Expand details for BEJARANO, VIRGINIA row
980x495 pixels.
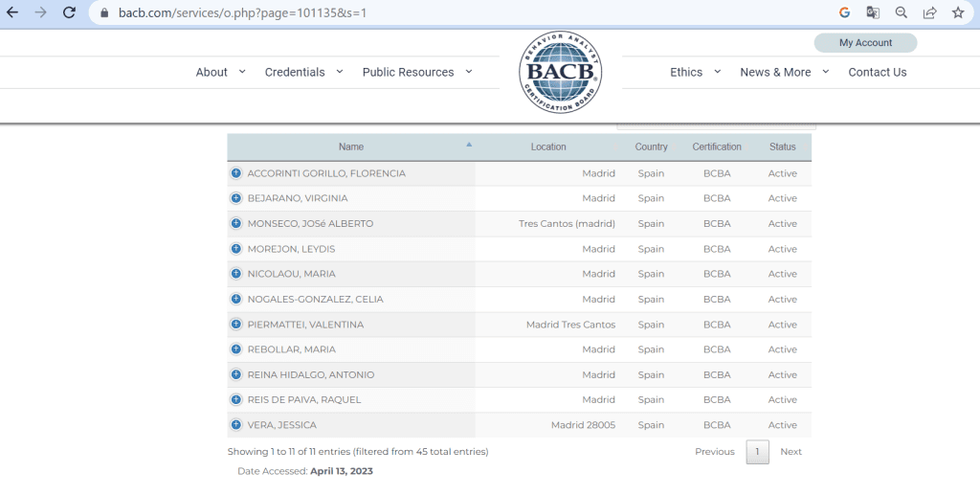(x=235, y=198)
